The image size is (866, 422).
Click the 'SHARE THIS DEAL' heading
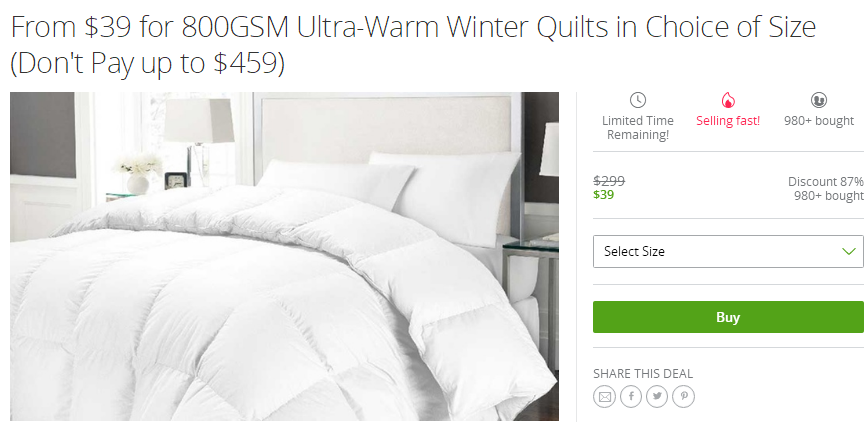[x=643, y=374]
